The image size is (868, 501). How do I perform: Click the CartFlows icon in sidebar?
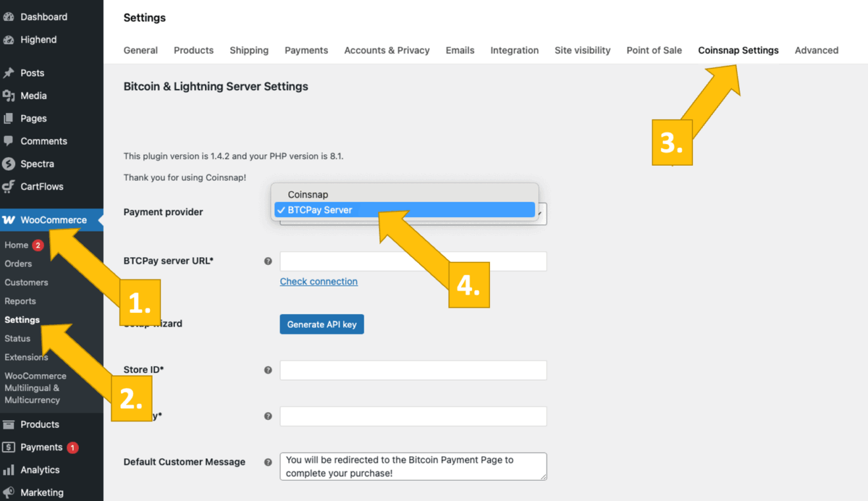(x=9, y=187)
